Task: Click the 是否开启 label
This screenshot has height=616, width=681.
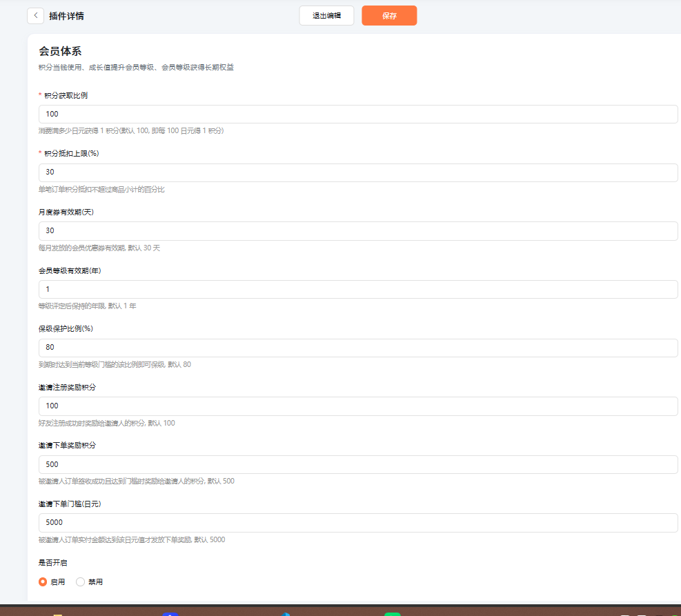Action: (52, 563)
